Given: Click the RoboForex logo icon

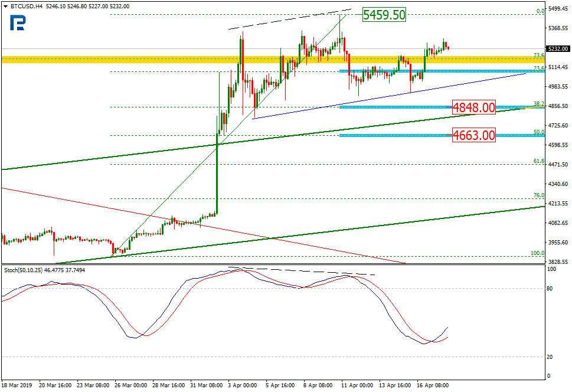Looking at the screenshot, I should pos(18,23).
